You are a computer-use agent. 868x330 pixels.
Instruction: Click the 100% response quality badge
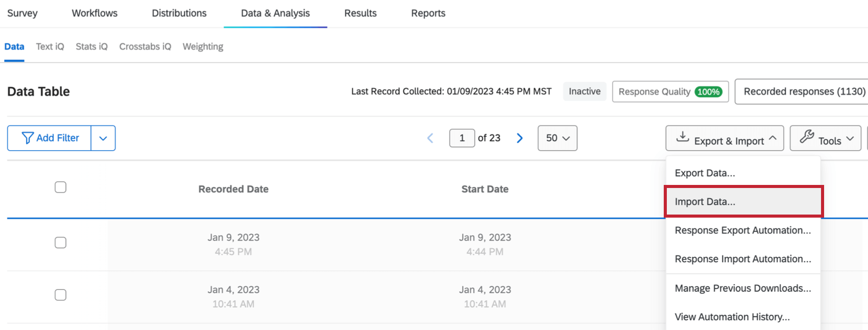tap(708, 92)
